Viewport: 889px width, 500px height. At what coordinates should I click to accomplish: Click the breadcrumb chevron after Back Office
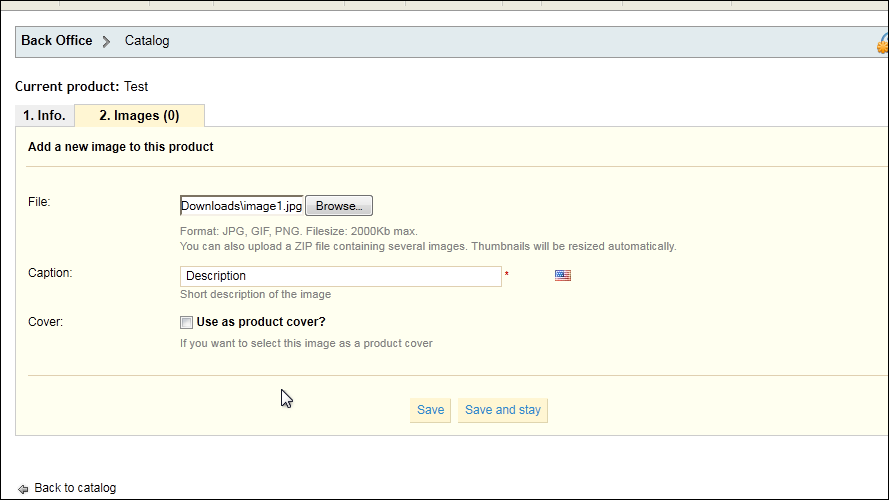pyautogui.click(x=106, y=41)
